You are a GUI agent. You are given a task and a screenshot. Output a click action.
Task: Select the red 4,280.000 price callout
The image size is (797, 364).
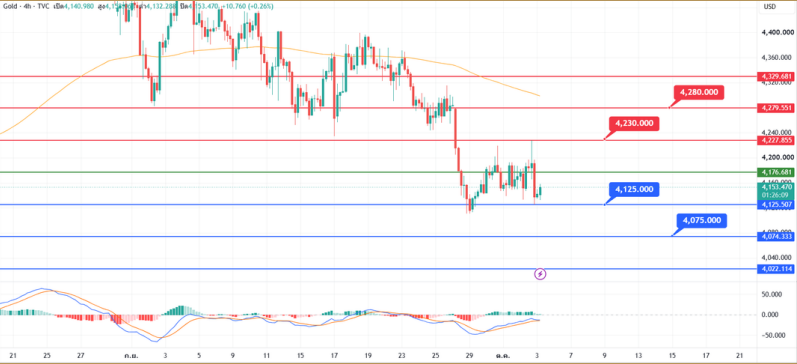(698, 93)
